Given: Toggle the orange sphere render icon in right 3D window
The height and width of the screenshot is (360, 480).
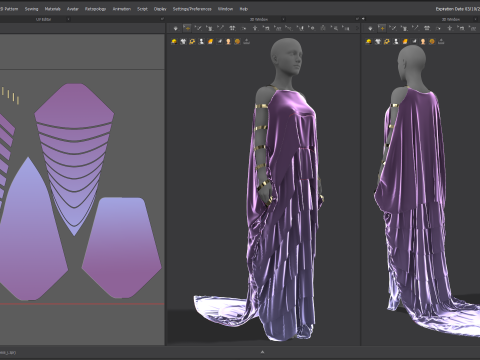Looking at the screenshot, I should pyautogui.click(x=432, y=41).
